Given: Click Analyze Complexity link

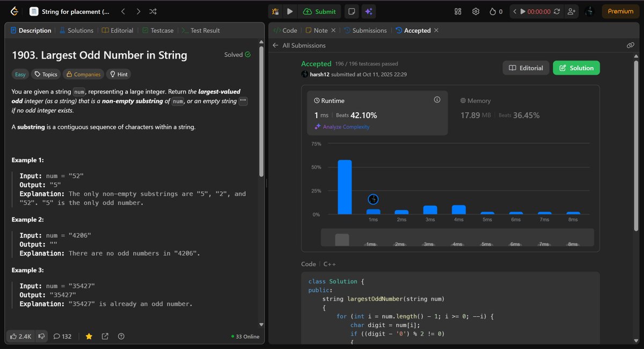Looking at the screenshot, I should (342, 127).
